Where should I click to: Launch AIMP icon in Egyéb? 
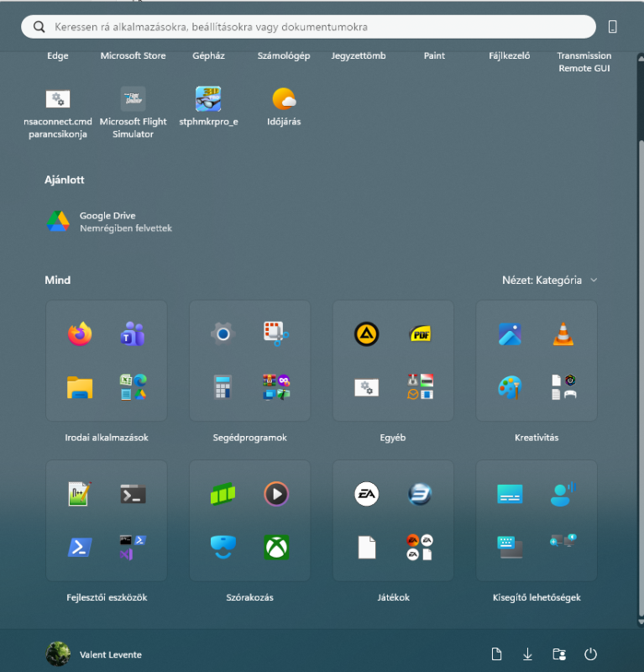(x=366, y=333)
